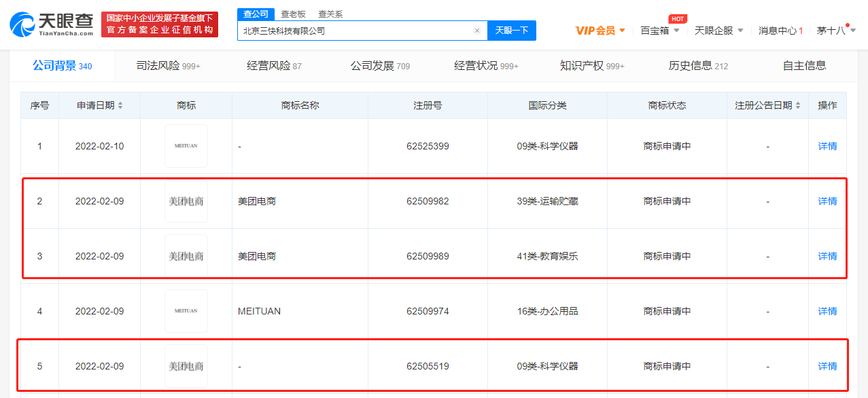Select the 查关系 search tab
The image size is (868, 398).
click(x=330, y=14)
